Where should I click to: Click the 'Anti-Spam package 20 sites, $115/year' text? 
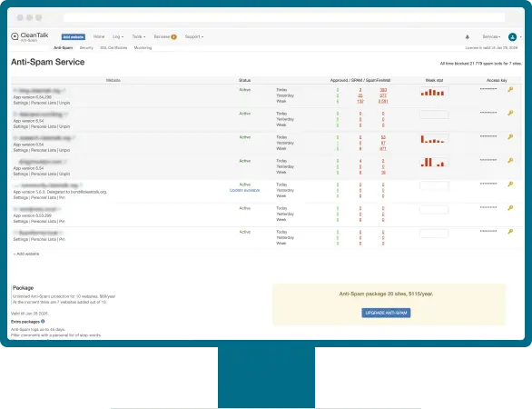pos(386,294)
